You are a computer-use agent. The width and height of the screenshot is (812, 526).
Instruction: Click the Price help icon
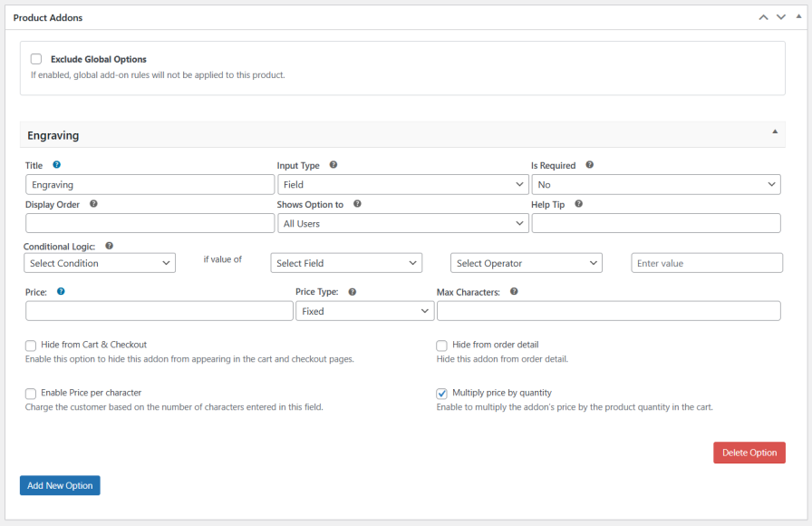(x=60, y=290)
